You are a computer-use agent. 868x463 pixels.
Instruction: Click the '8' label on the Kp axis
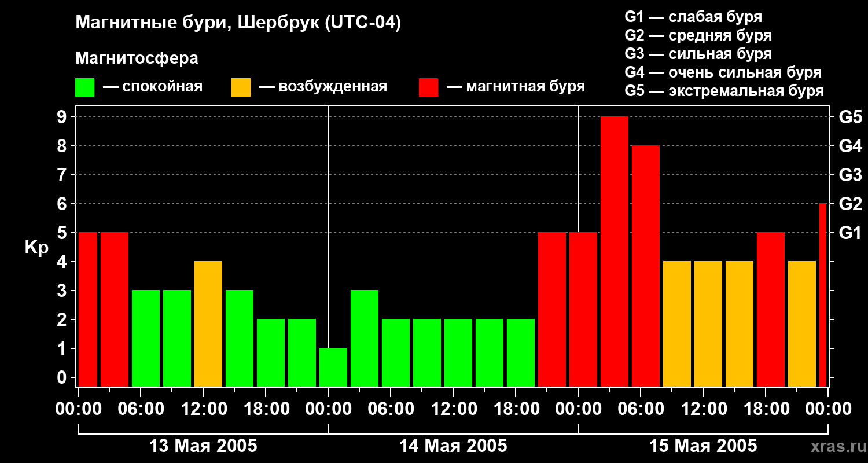pyautogui.click(x=63, y=146)
